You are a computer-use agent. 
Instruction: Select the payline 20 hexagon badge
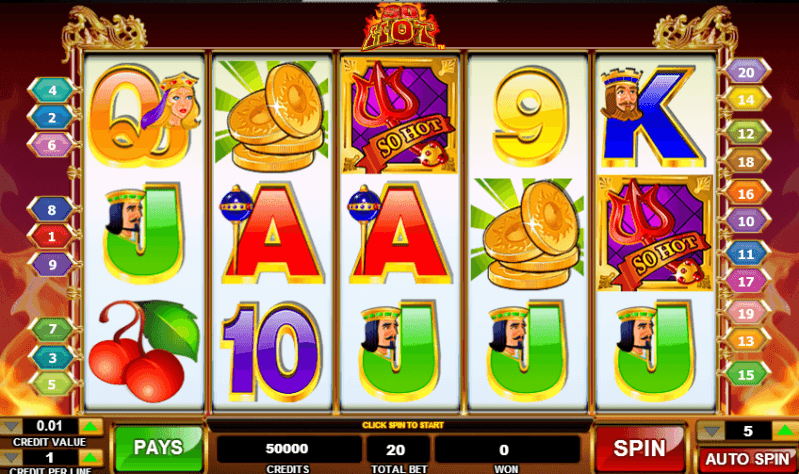pyautogui.click(x=745, y=72)
